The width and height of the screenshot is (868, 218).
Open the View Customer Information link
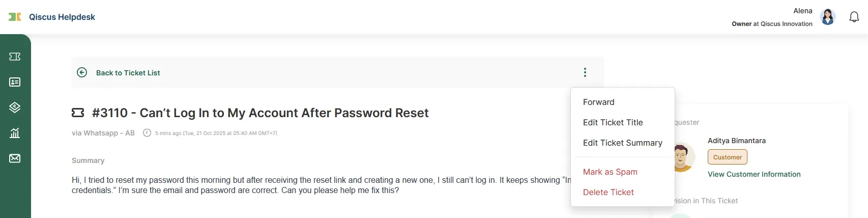coord(754,174)
